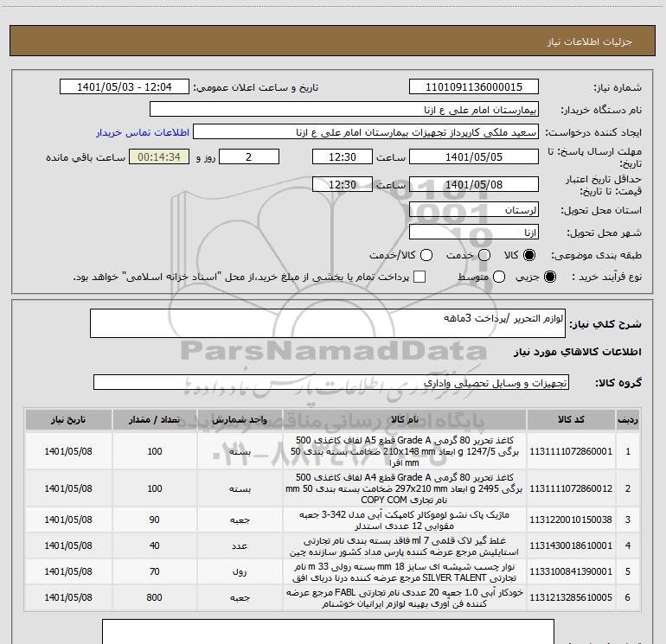Image resolution: width=666 pixels, height=644 pixels.
Task: Select the جزیی purchase type radio
Action: tap(549, 277)
